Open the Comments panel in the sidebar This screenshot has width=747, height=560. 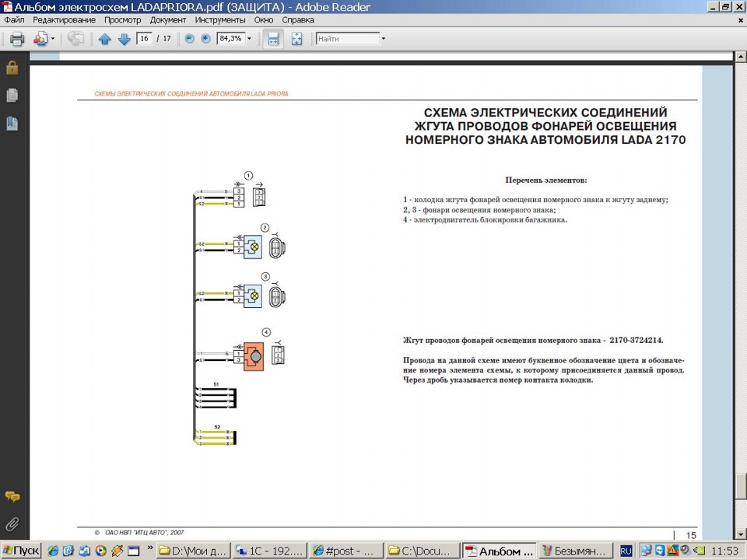[12, 497]
